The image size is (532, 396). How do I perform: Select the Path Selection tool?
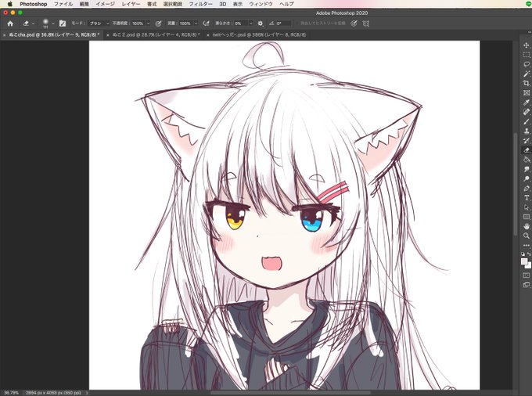pos(527,207)
